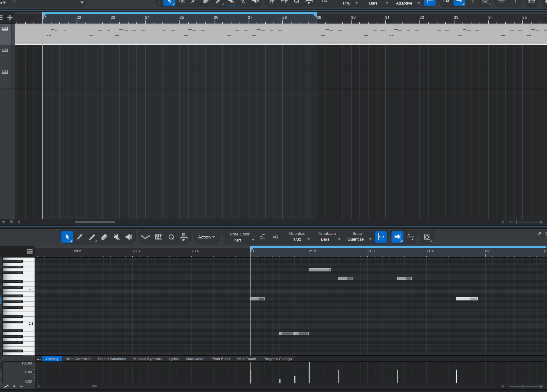Switch to the Sound Variations tab
The image size is (547, 392).
coord(112,359)
